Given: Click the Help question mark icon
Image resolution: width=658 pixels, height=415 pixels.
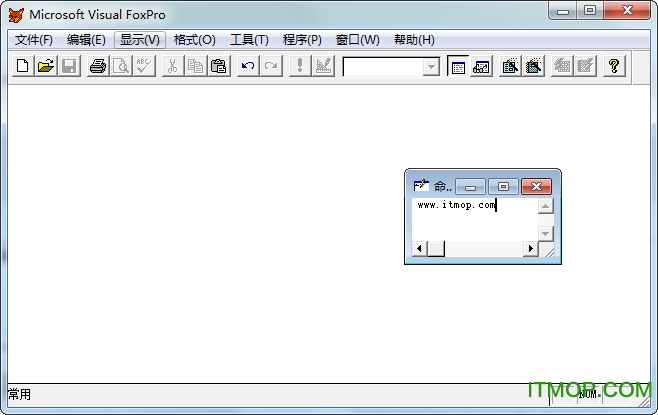Looking at the screenshot, I should (x=614, y=66).
